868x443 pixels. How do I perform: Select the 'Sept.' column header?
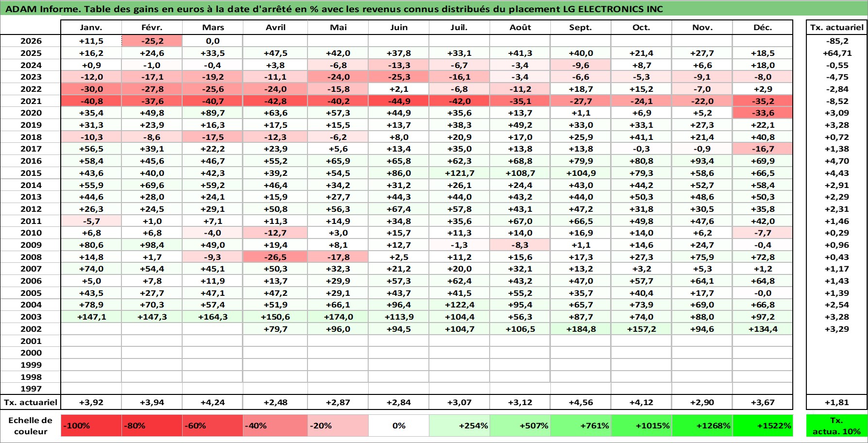581,27
